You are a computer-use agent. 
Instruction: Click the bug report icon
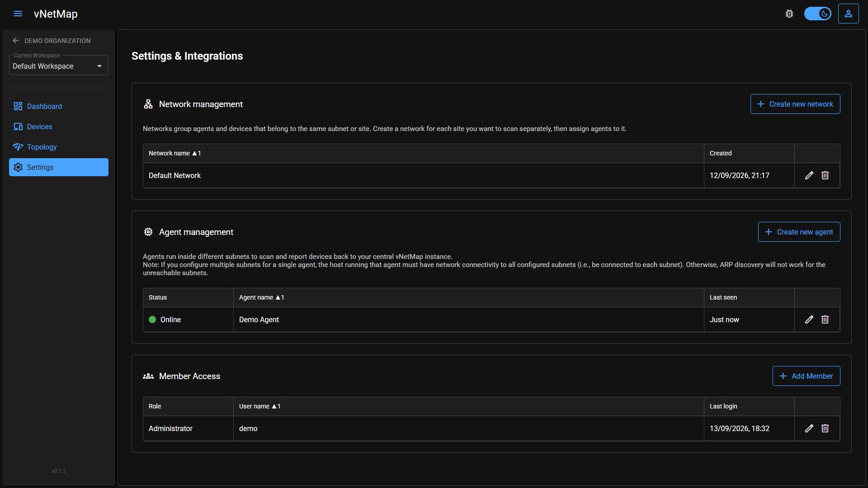(x=789, y=14)
